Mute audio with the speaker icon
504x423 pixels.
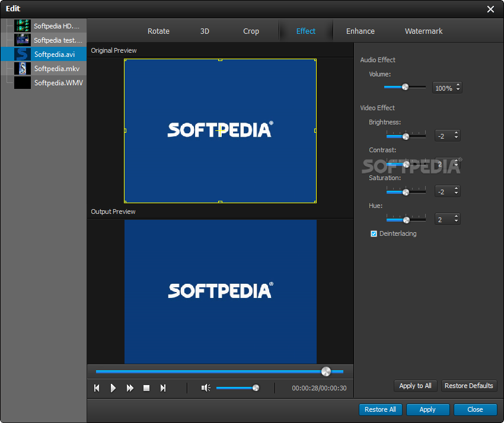[x=206, y=388]
